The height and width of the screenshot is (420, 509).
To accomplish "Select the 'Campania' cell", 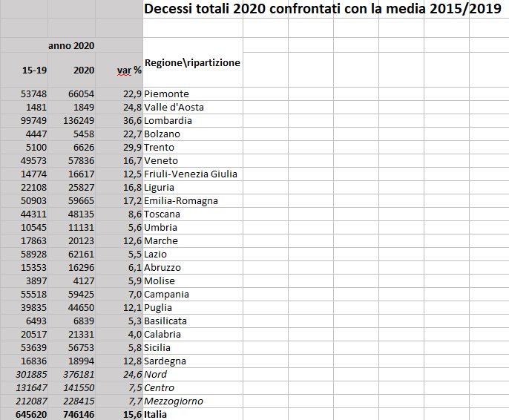I will (x=193, y=294).
